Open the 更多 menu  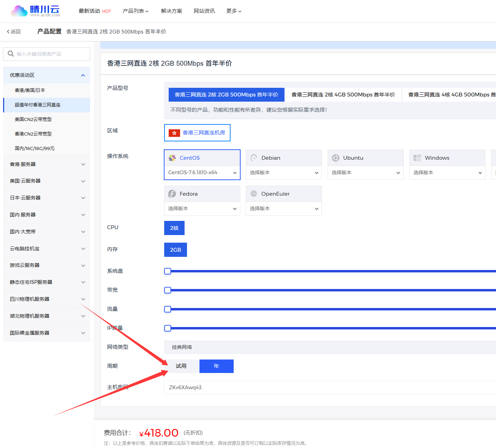tap(234, 11)
